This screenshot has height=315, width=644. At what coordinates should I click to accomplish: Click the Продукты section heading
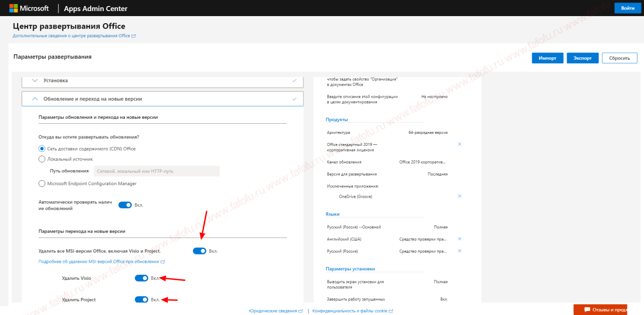pos(337,119)
